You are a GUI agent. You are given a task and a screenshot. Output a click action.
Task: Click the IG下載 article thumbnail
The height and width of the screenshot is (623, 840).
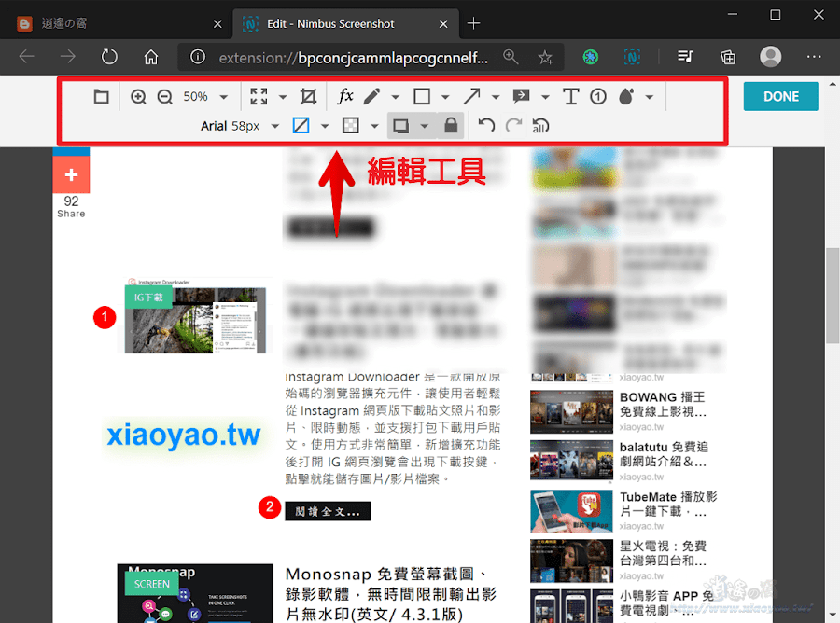[195, 316]
